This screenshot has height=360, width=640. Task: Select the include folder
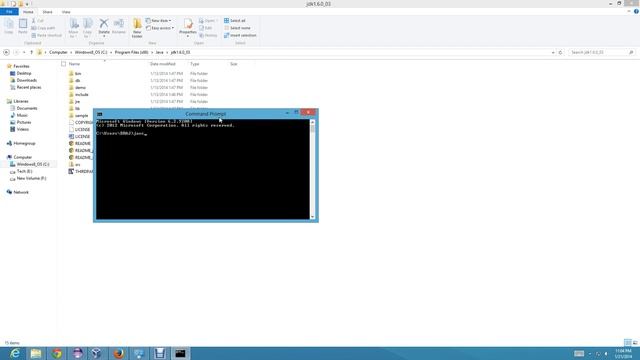pos(81,94)
